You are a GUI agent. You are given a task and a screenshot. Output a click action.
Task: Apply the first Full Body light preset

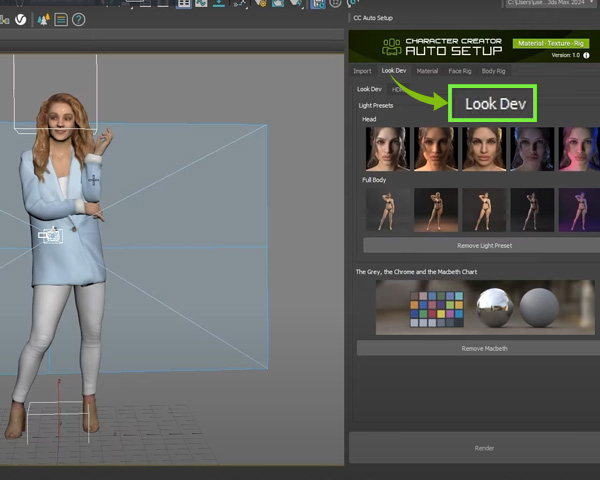tap(388, 210)
